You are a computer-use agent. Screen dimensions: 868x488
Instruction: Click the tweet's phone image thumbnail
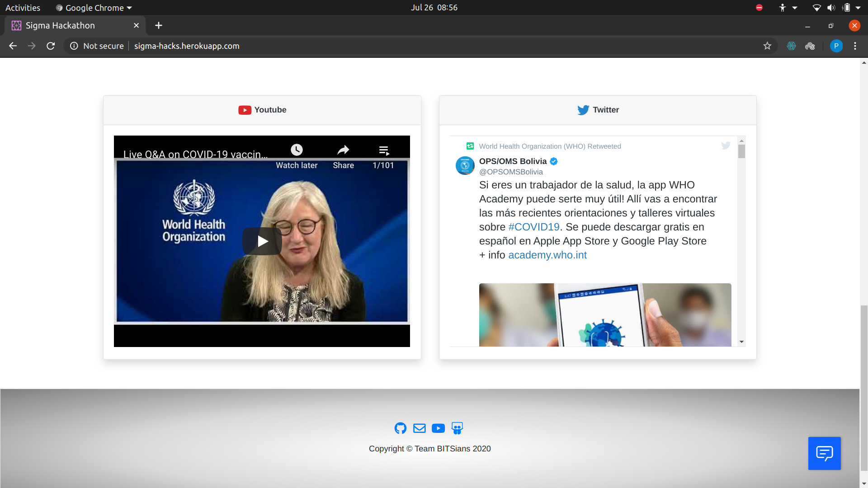[x=605, y=315]
